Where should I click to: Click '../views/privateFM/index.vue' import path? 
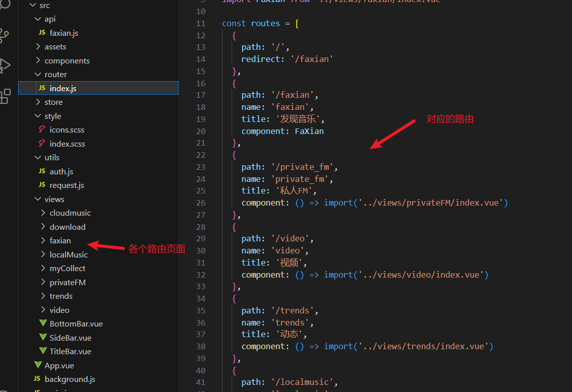(431, 203)
